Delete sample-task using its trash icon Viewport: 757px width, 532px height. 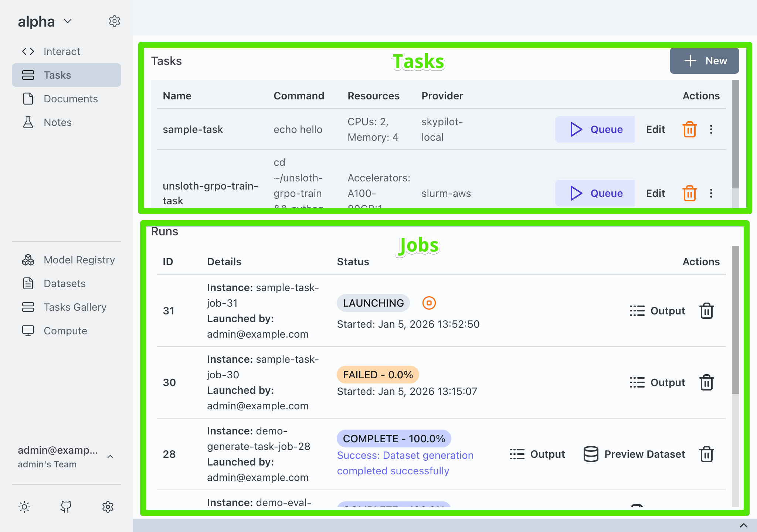pyautogui.click(x=689, y=129)
